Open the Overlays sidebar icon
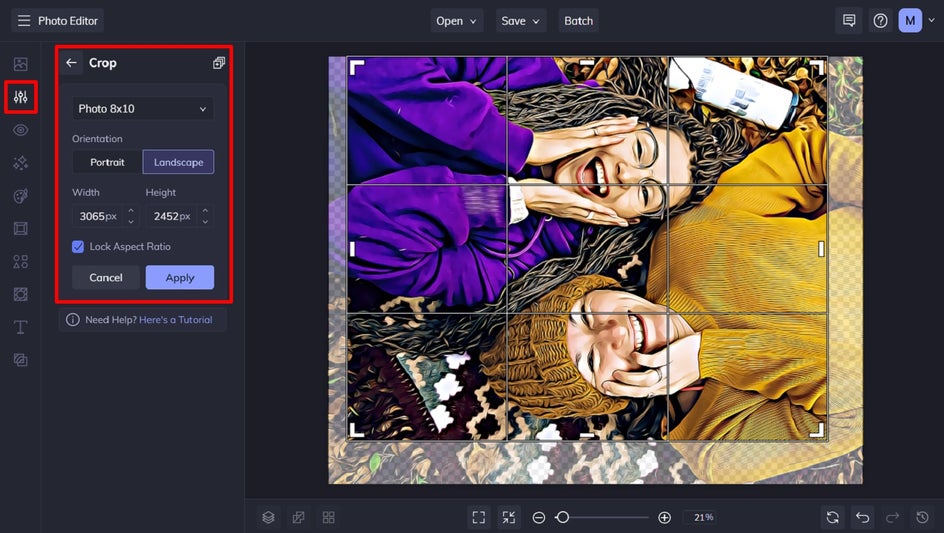This screenshot has width=944, height=533. coord(20,360)
